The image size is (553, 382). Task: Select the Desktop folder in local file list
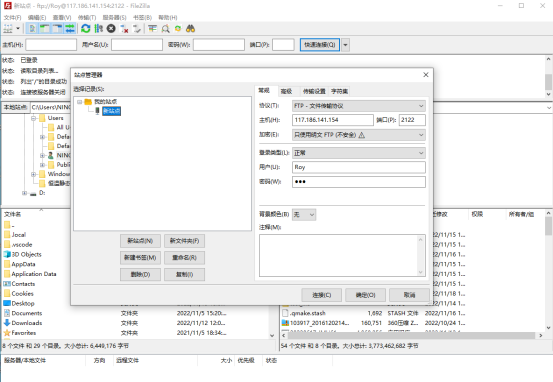[x=23, y=303]
